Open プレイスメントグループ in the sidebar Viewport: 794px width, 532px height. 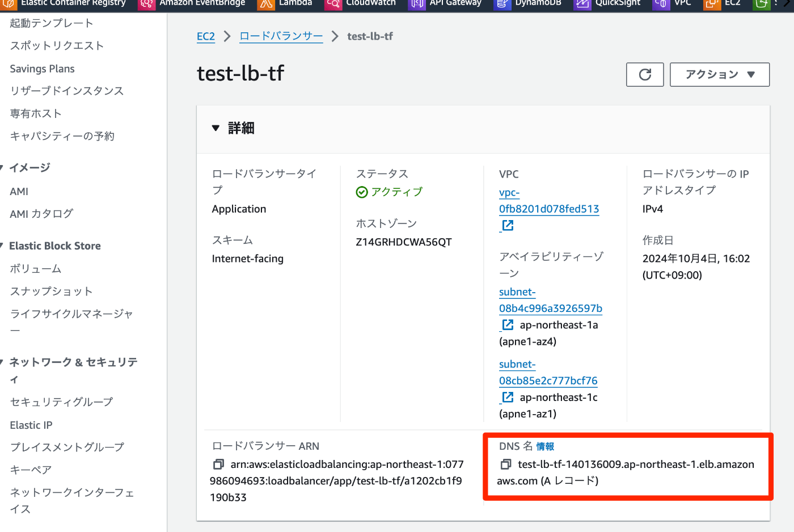(67, 447)
